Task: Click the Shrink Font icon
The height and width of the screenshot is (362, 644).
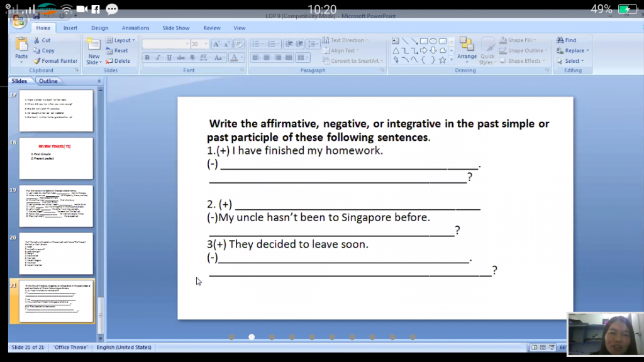Action: pos(226,44)
